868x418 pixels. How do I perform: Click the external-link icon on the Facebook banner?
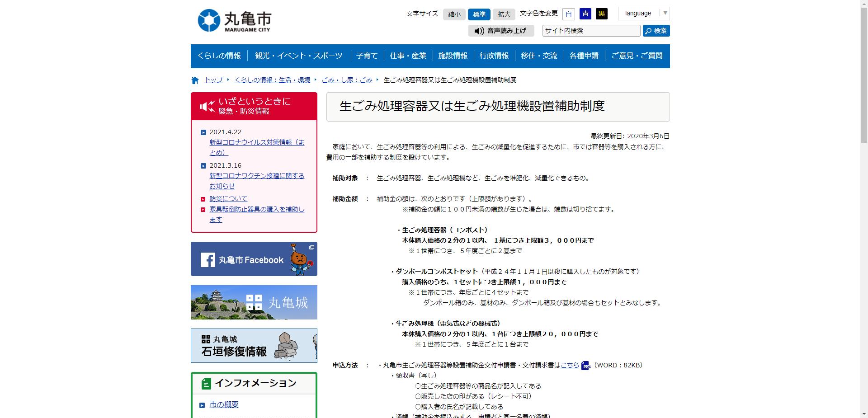click(x=311, y=248)
